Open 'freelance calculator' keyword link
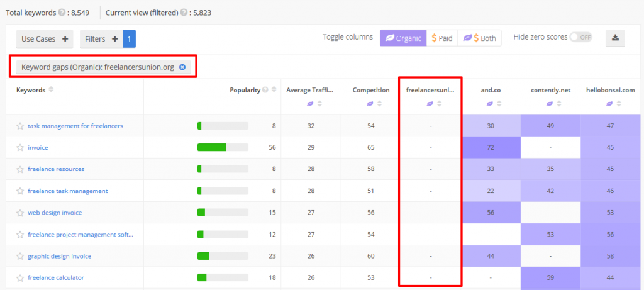Screen dimensions: 644x290 56,278
